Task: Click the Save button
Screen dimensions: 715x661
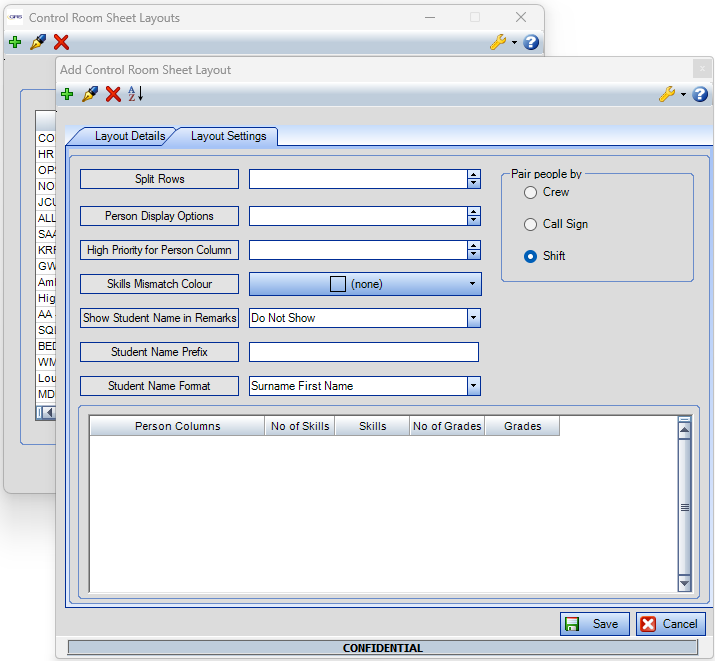Action: [595, 624]
